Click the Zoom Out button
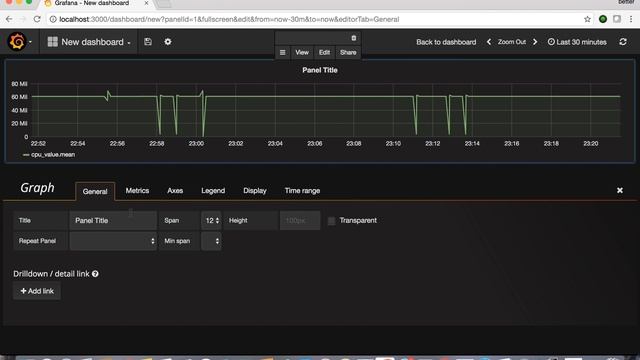The height and width of the screenshot is (360, 640). click(512, 42)
